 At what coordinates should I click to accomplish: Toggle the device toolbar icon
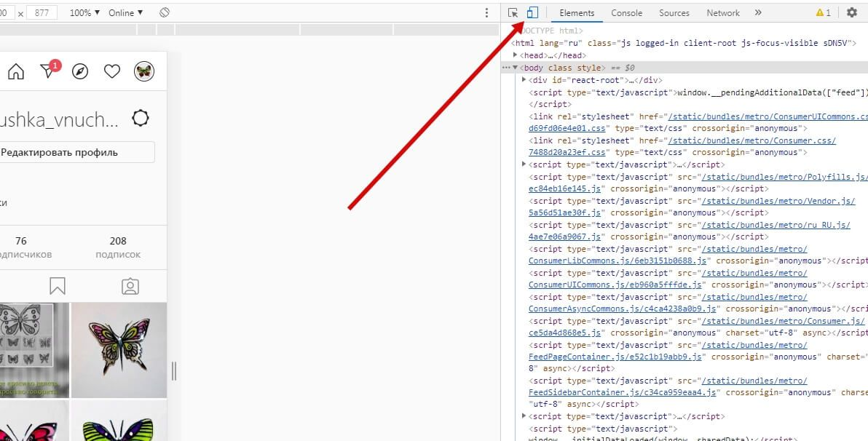point(532,12)
